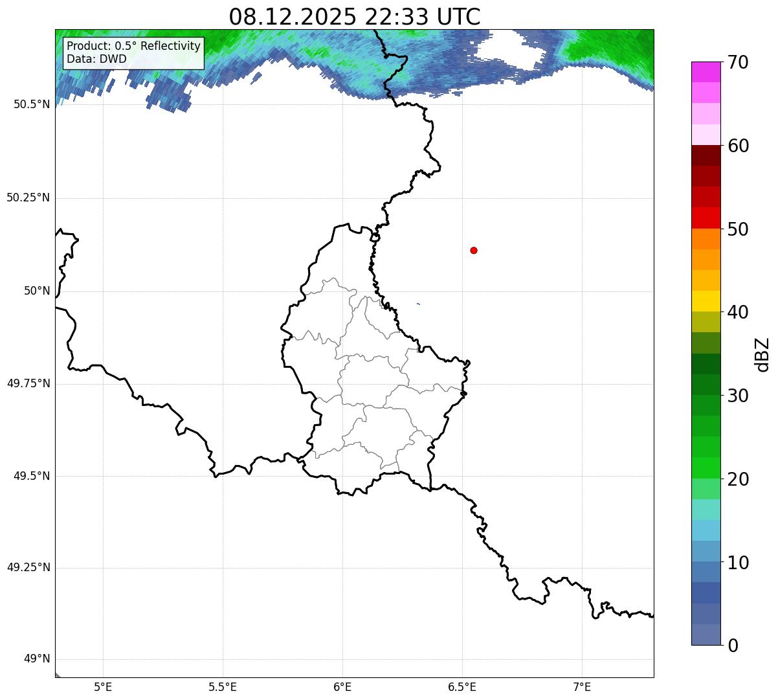Viewport: 778px width, 700px height.
Task: Click the 6°E longitude label
Action: pos(342,686)
